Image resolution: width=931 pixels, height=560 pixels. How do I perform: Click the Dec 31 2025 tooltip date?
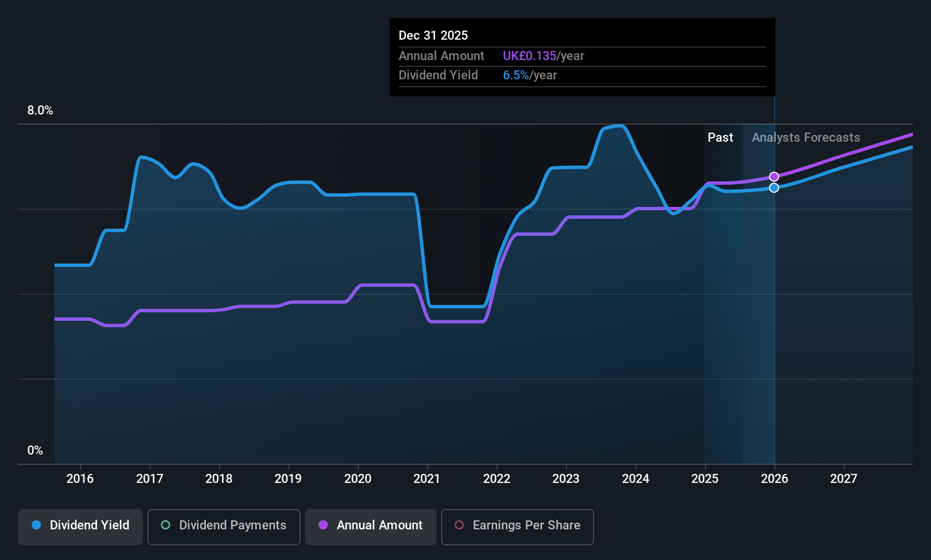(433, 35)
